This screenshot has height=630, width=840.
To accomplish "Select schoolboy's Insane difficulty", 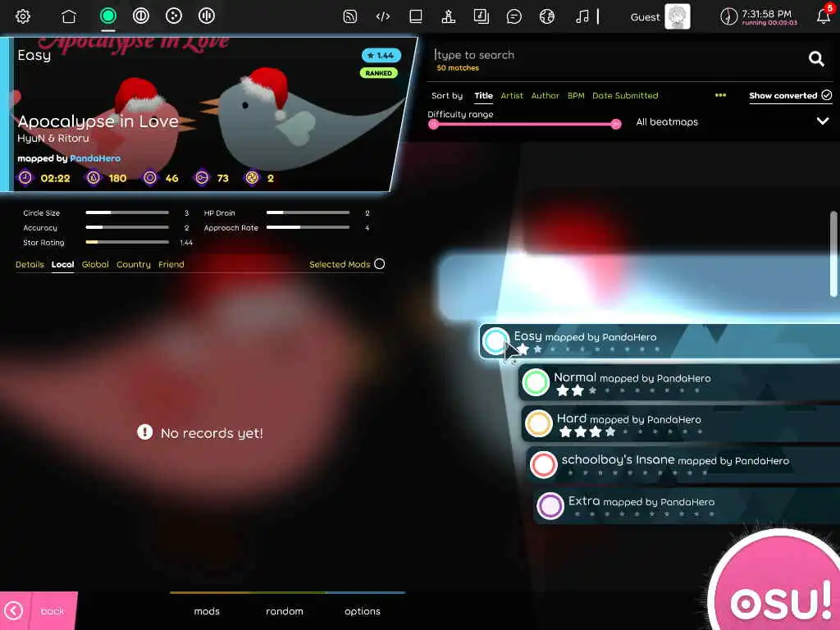I will pos(683,465).
